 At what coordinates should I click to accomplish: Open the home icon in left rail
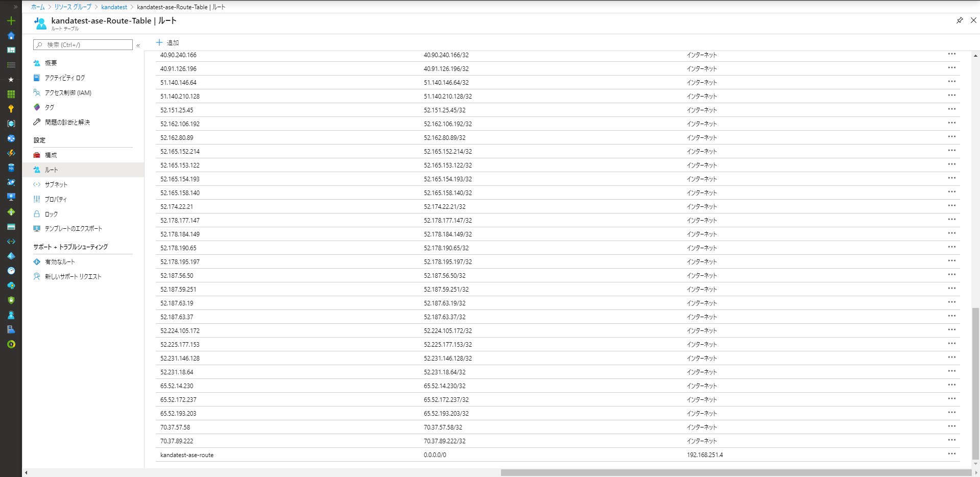point(11,36)
